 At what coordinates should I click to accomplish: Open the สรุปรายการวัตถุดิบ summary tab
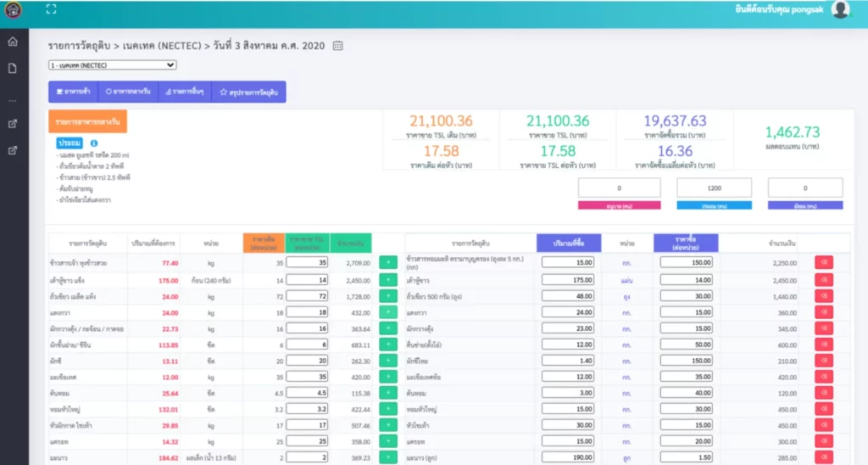(249, 92)
